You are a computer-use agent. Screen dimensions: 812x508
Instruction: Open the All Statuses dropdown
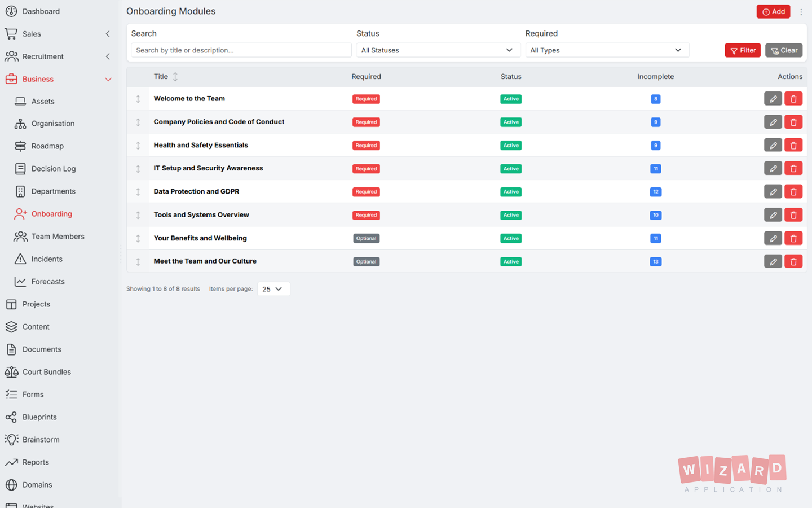click(438, 50)
